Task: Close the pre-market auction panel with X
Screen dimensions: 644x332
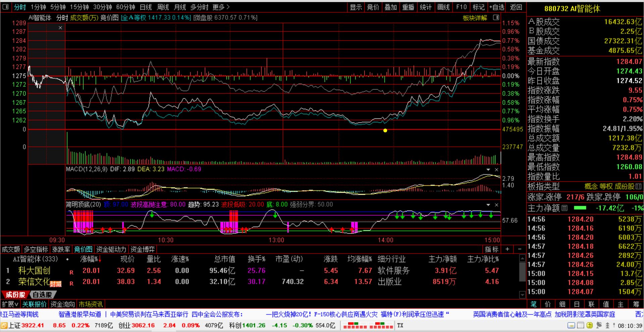Action: click(60, 28)
